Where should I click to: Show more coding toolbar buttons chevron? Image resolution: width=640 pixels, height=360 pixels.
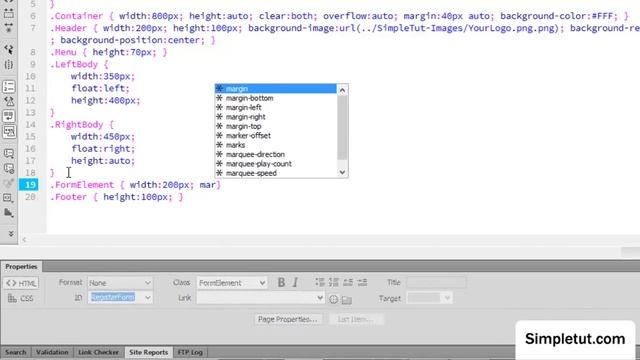coord(11,233)
